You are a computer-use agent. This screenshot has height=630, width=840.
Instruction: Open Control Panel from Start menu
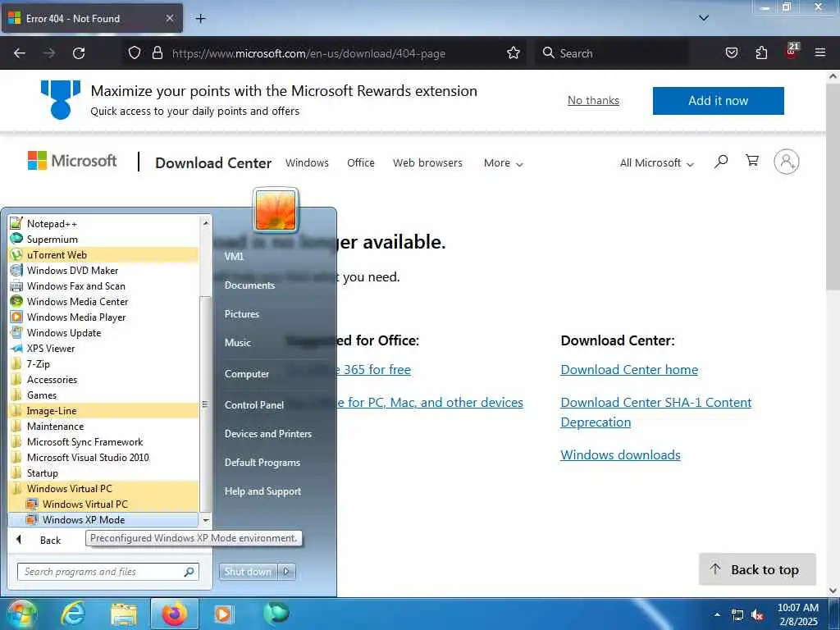point(254,404)
